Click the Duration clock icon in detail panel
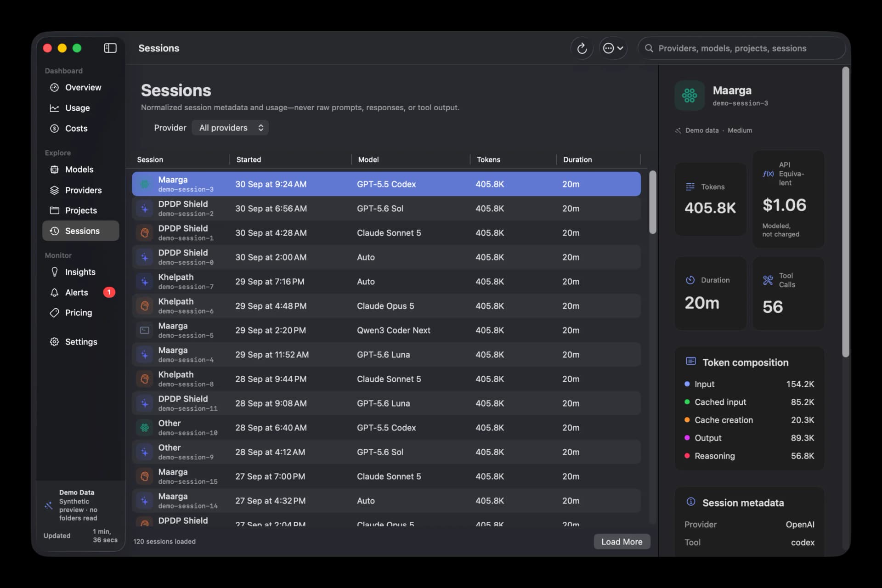 [x=690, y=280]
